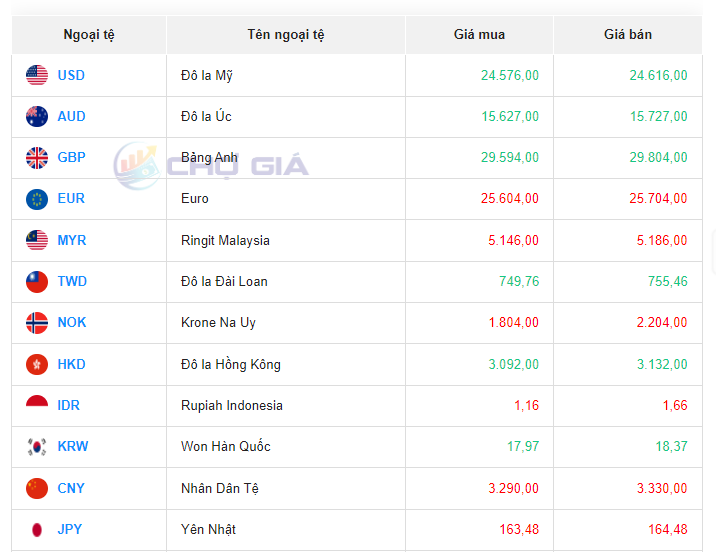The width and height of the screenshot is (716, 552).
Task: Click the United States flag icon
Action: [37, 75]
